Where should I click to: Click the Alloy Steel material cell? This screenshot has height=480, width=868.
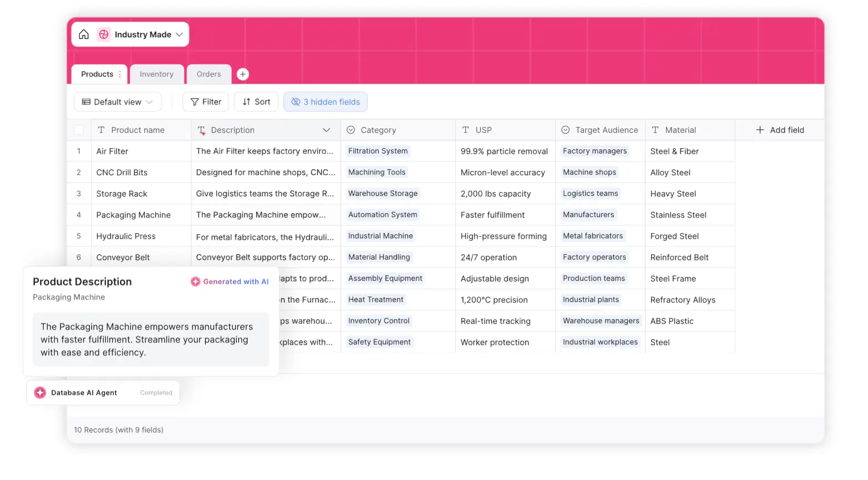coord(691,173)
